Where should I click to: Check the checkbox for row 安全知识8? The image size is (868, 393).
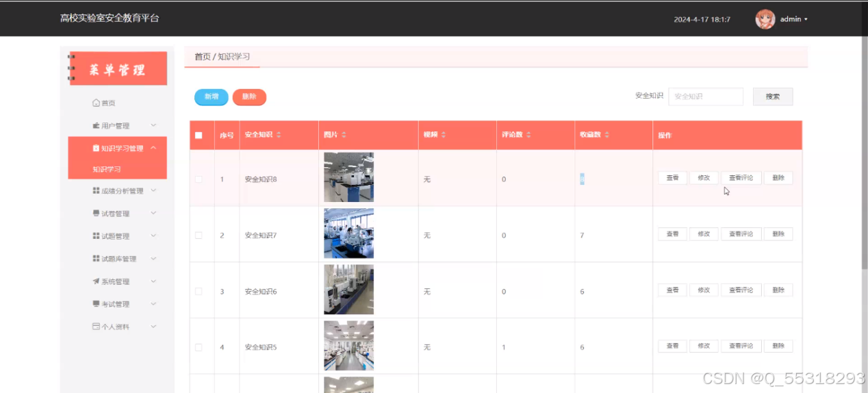click(x=199, y=179)
